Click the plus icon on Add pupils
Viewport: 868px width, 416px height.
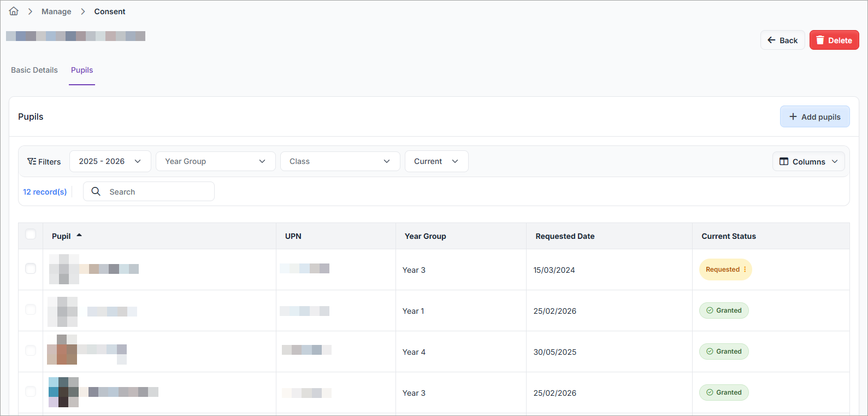793,117
